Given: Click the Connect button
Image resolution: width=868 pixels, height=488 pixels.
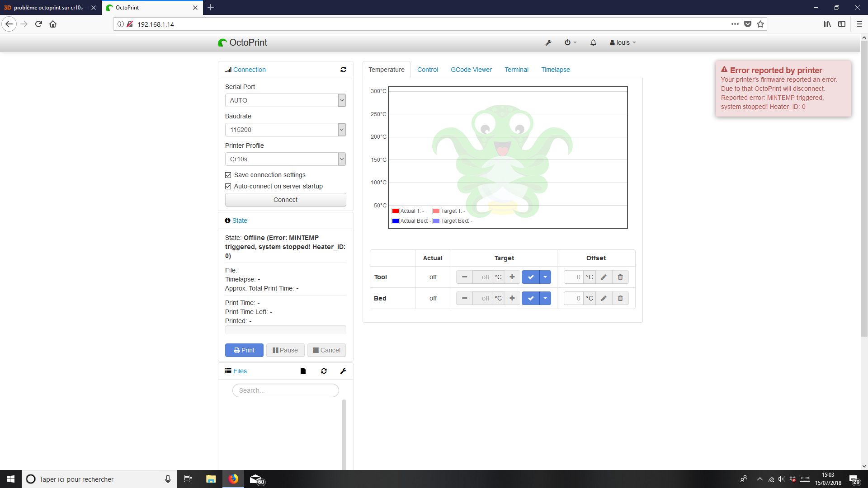Looking at the screenshot, I should (x=286, y=200).
